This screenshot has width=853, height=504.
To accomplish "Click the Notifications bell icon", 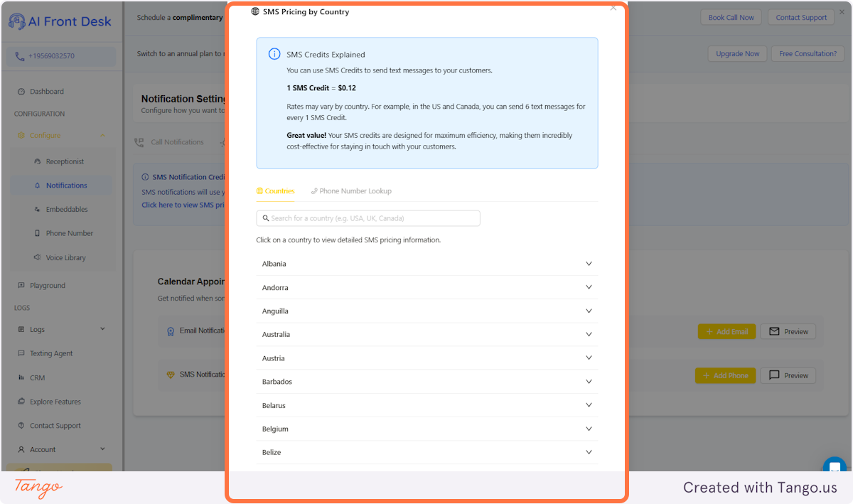I will point(38,186).
